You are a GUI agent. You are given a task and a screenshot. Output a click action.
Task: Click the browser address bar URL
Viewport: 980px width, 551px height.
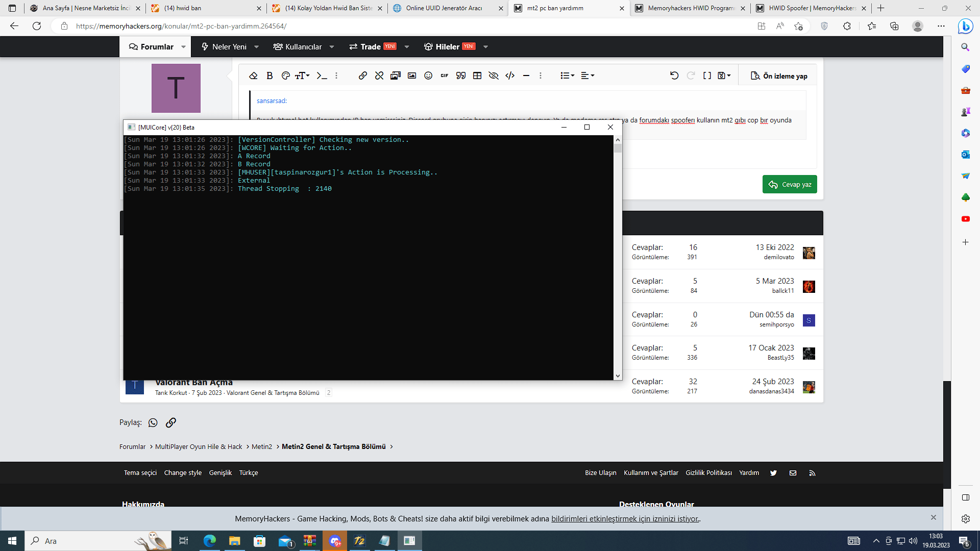point(181,26)
